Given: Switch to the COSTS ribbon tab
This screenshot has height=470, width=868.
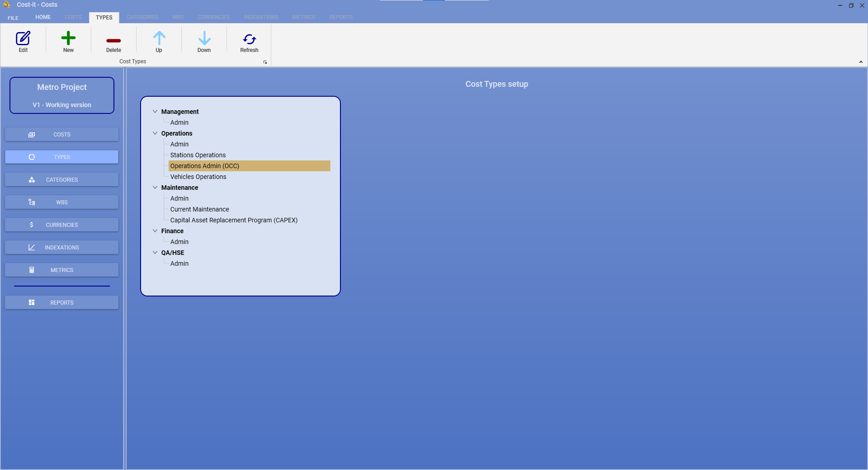Looking at the screenshot, I should coord(73,17).
